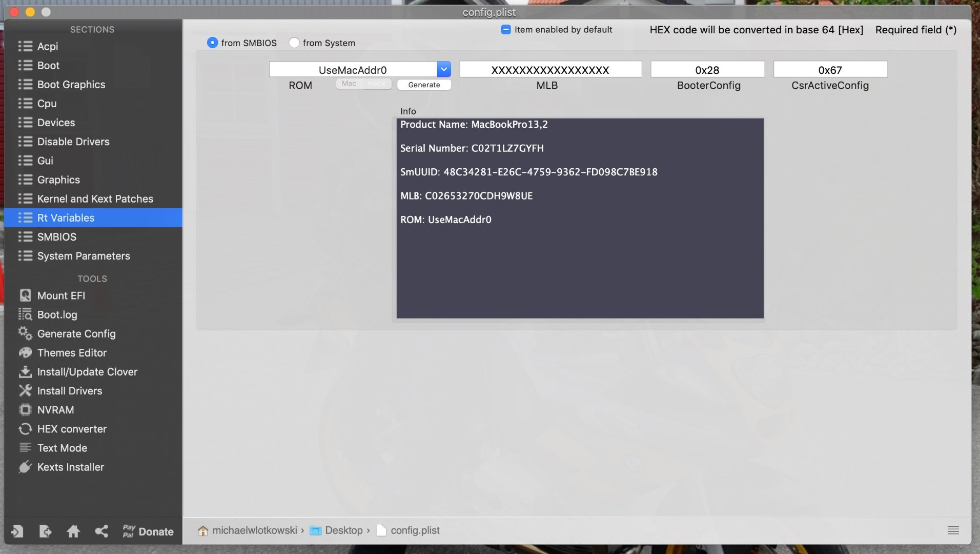980x554 pixels.
Task: Open Themes Editor palette icon
Action: (x=25, y=352)
